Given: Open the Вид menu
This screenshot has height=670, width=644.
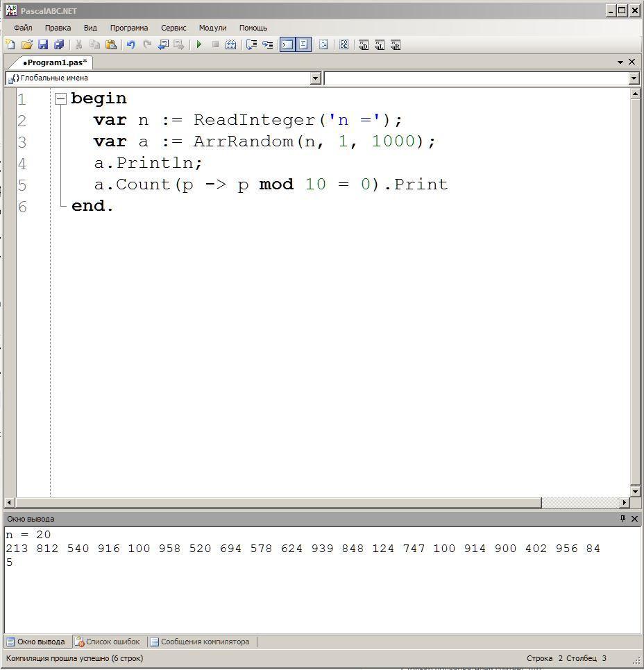Looking at the screenshot, I should (x=90, y=28).
